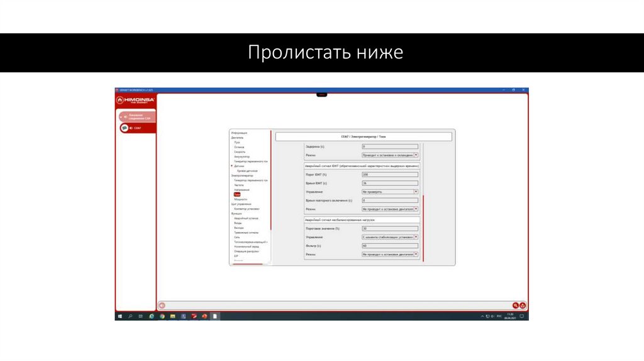Viewport: 644px width, 361px height.
Task: Select Сеть in the settings tree
Action: 237,237
